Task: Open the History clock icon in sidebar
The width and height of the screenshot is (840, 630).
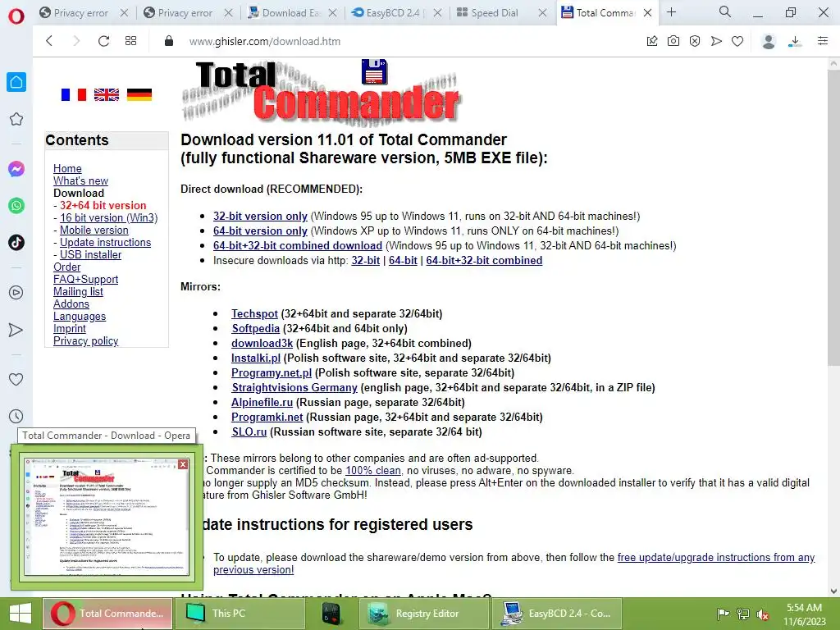Action: pyautogui.click(x=16, y=416)
